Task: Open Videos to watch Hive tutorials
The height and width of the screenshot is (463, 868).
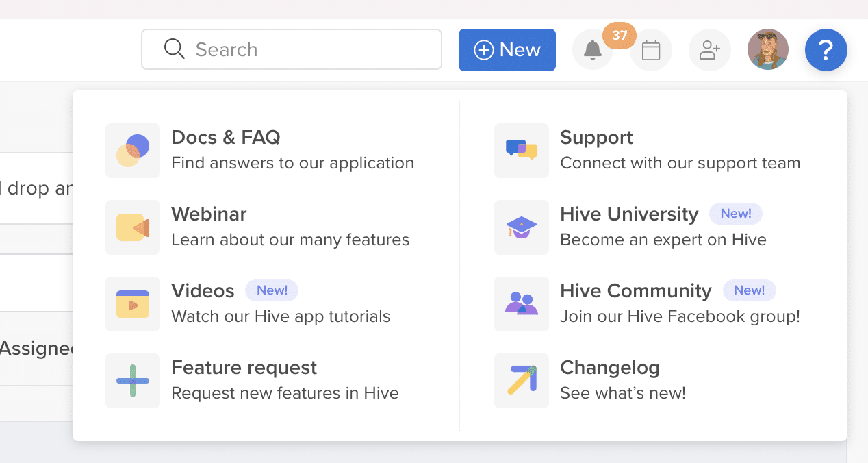Action: coord(133,304)
